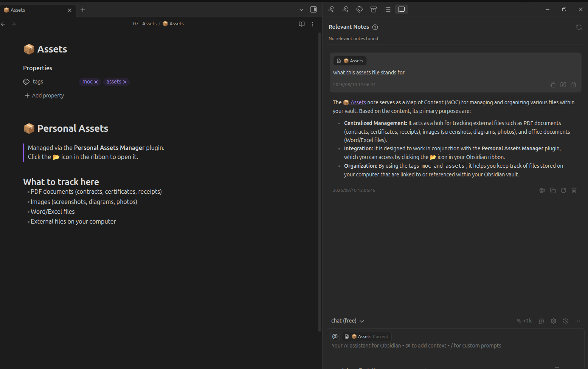Click the <1k token count indicator
588x369 pixels.
[x=524, y=321]
